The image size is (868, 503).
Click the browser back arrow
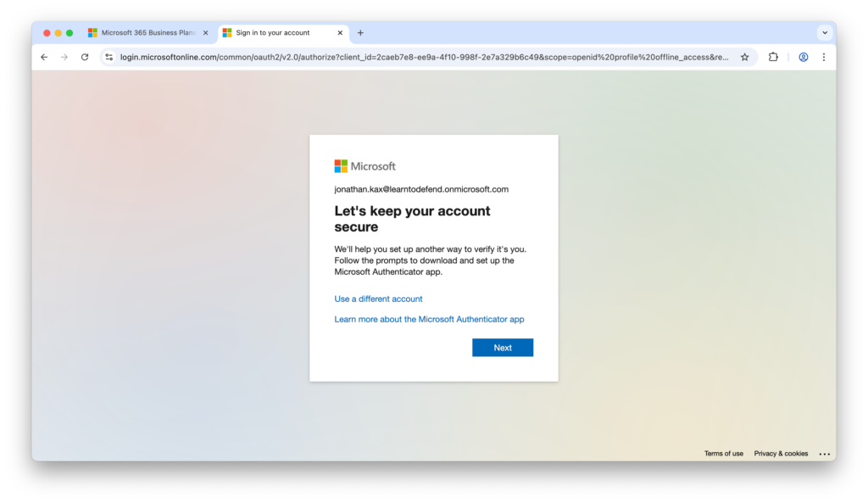pos(44,57)
